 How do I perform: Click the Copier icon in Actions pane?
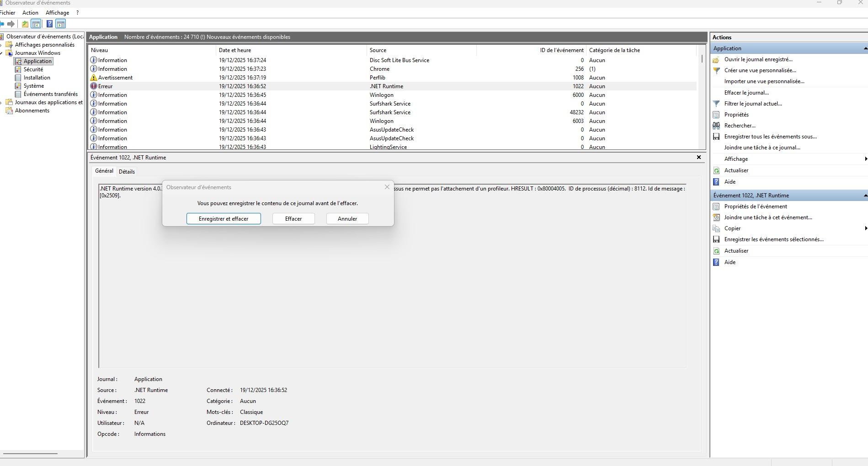(716, 228)
